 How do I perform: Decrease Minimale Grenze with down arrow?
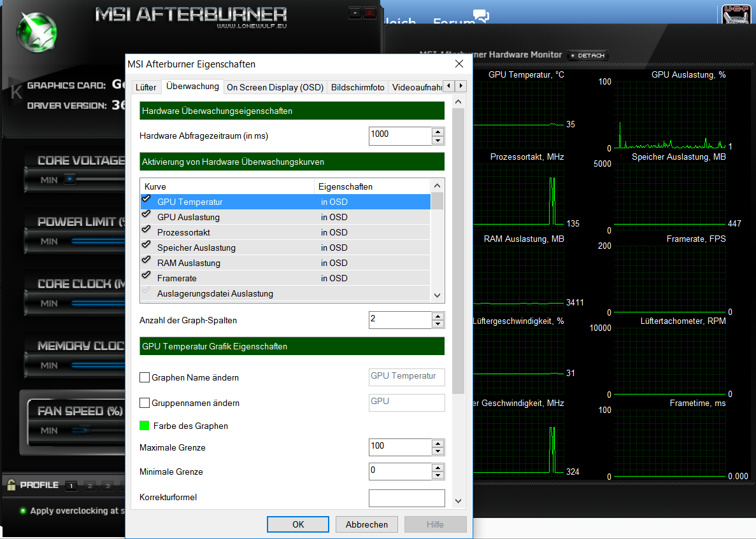(438, 475)
